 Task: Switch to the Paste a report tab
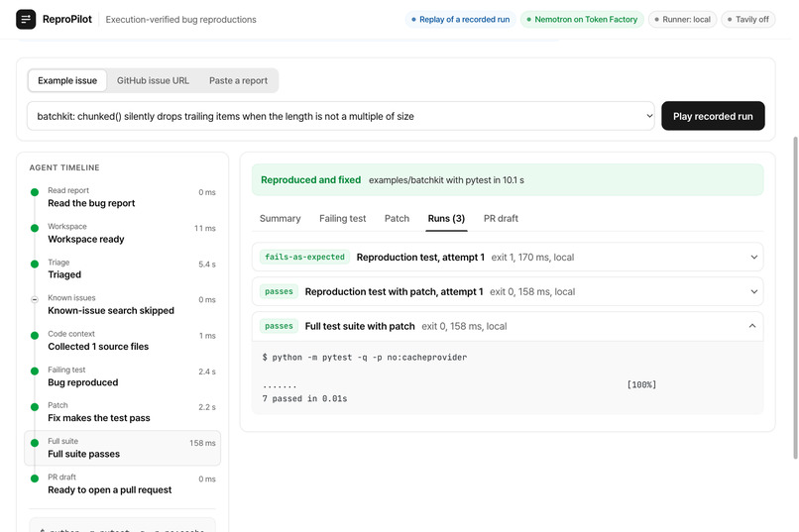238,80
